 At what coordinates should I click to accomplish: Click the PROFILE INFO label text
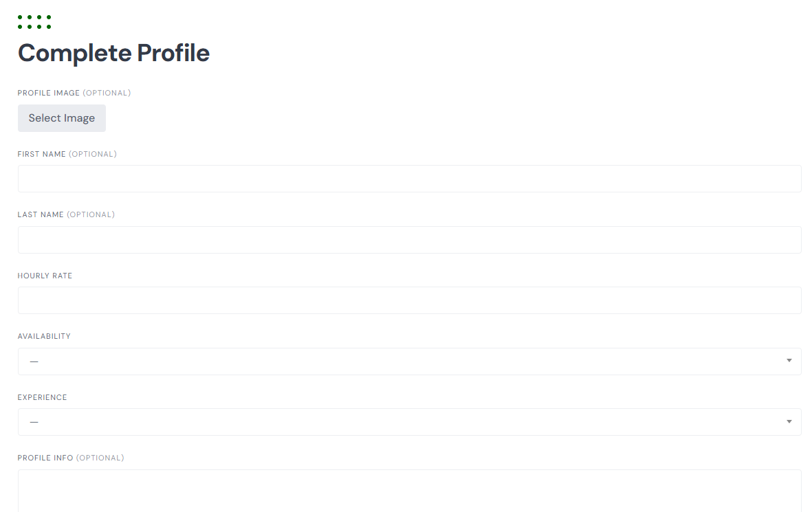coord(45,458)
